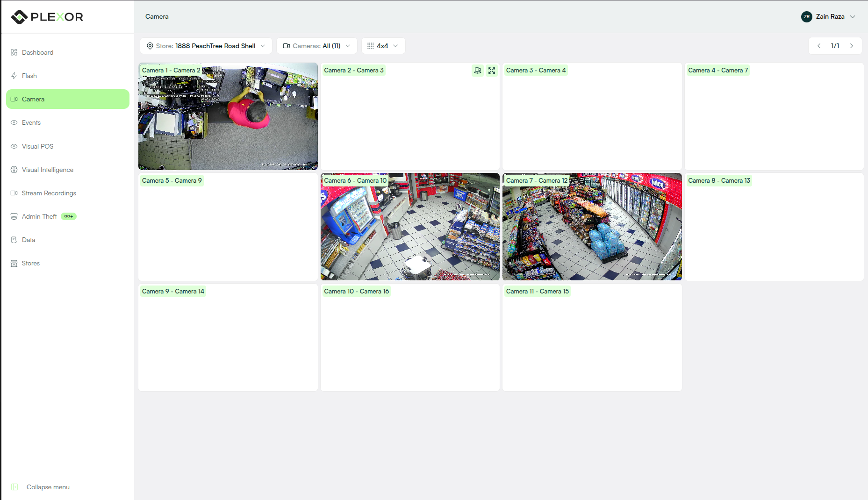
Task: Click the ZR user avatar
Action: coord(807,17)
